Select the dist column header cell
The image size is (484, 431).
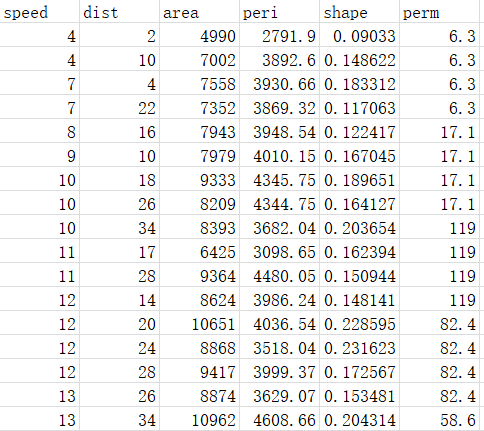(119, 12)
